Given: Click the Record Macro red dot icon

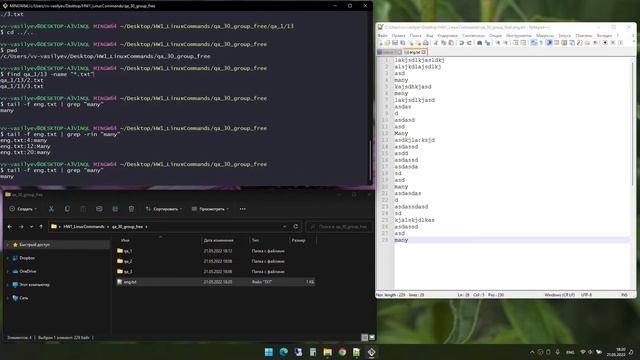Looking at the screenshot, I should 605,42.
